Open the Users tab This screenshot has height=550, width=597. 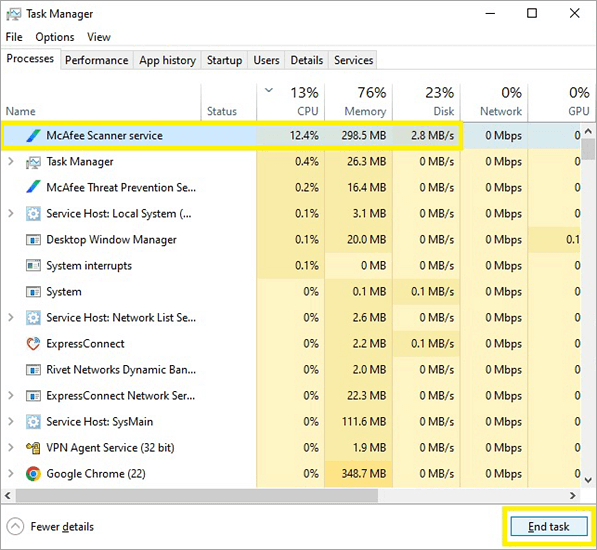pyautogui.click(x=266, y=60)
